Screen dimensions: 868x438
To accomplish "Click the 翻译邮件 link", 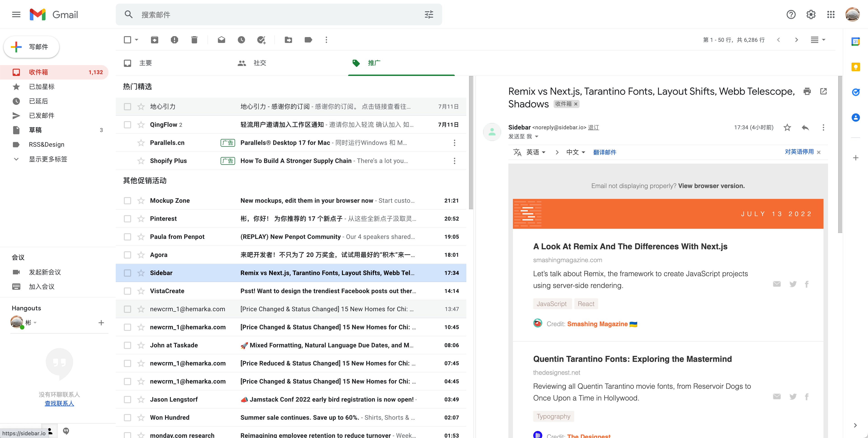I will point(604,152).
